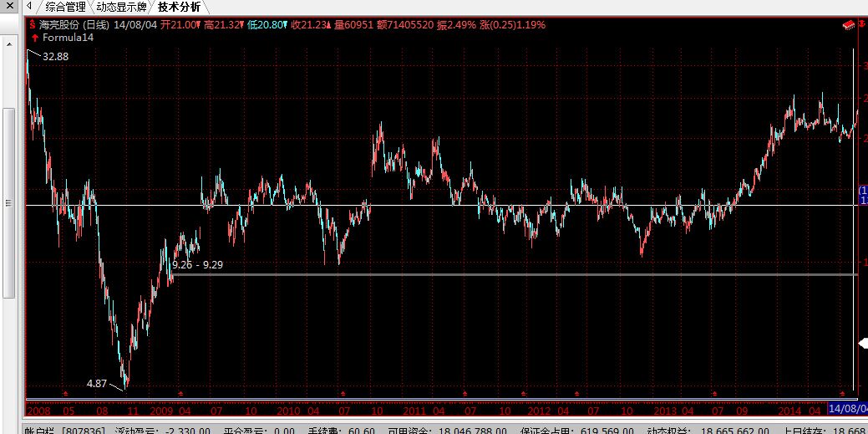Click the red arrow beside Formula14

33,38
